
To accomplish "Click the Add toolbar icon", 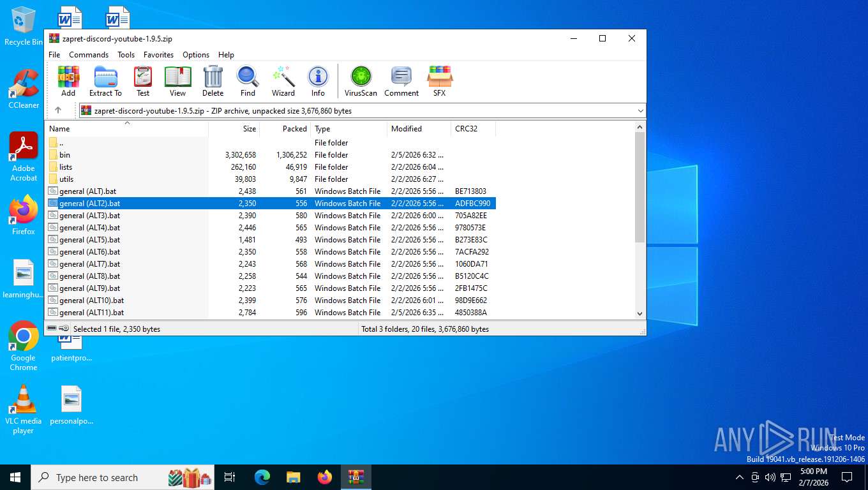I will 68,81.
